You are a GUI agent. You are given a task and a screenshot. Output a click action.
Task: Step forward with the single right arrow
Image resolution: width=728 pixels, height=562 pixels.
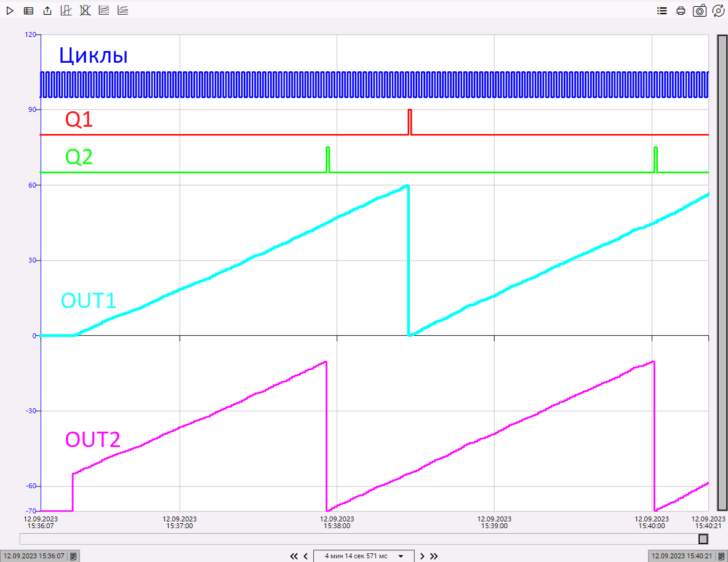click(422, 556)
